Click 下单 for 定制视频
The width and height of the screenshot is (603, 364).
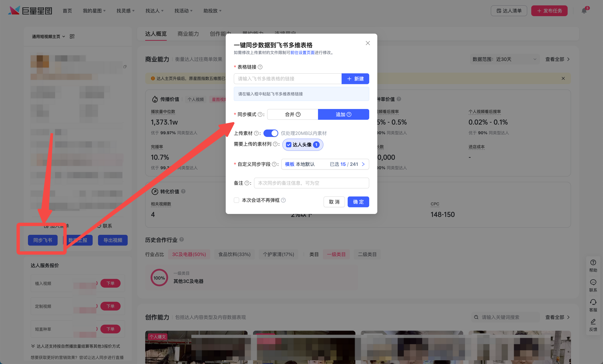point(110,306)
